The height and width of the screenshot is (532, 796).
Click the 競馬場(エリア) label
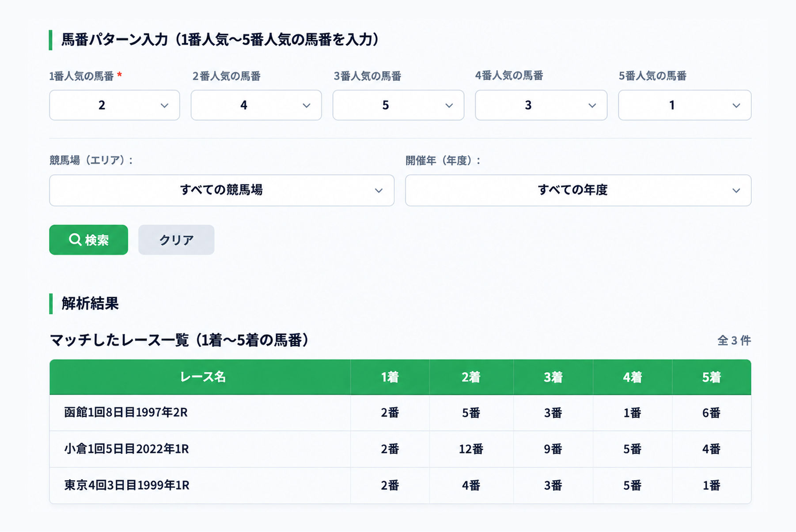[x=91, y=160]
